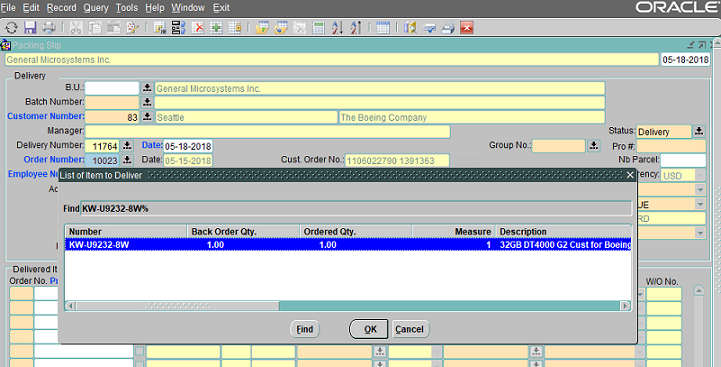This screenshot has width=721, height=367.
Task: Click the Copy icon in the toolbar
Action: point(95,28)
